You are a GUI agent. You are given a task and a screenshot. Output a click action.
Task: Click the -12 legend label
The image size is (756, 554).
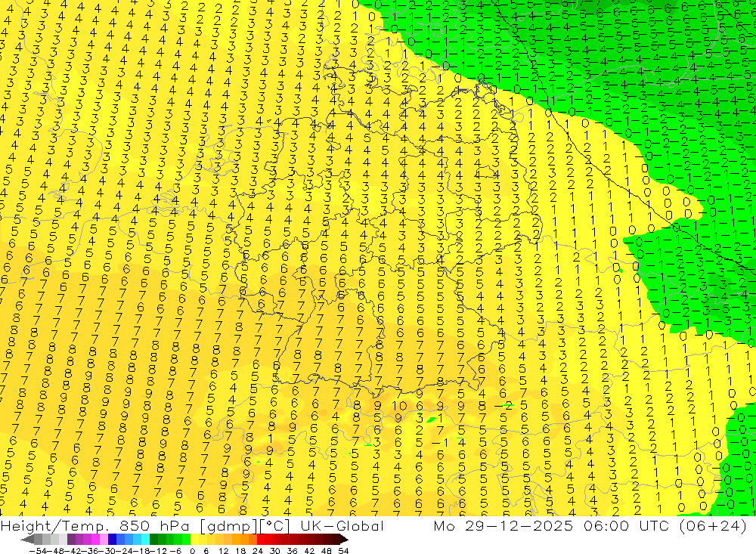pos(159,551)
